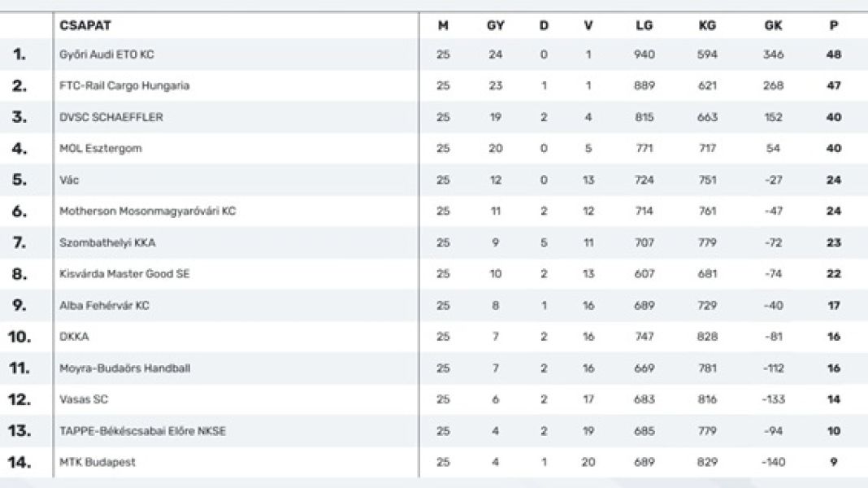This screenshot has width=868, height=488.
Task: Select the GK goal difference header
Action: coord(774,25)
